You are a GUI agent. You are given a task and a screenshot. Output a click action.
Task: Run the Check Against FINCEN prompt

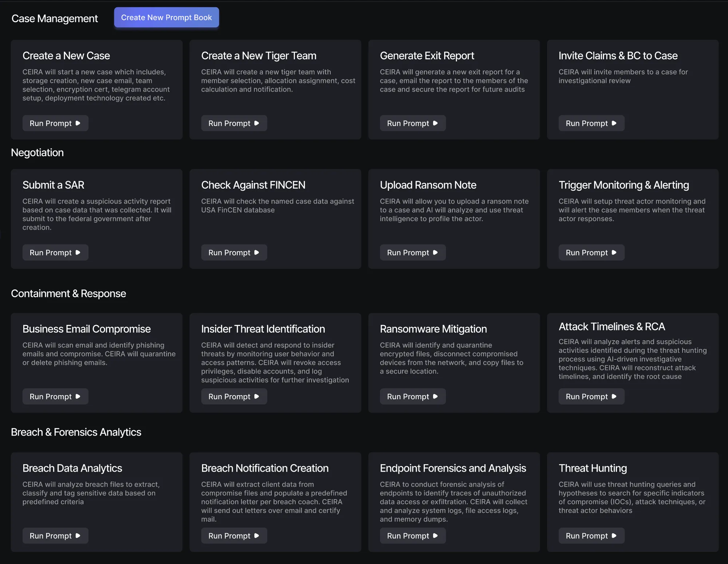click(234, 253)
